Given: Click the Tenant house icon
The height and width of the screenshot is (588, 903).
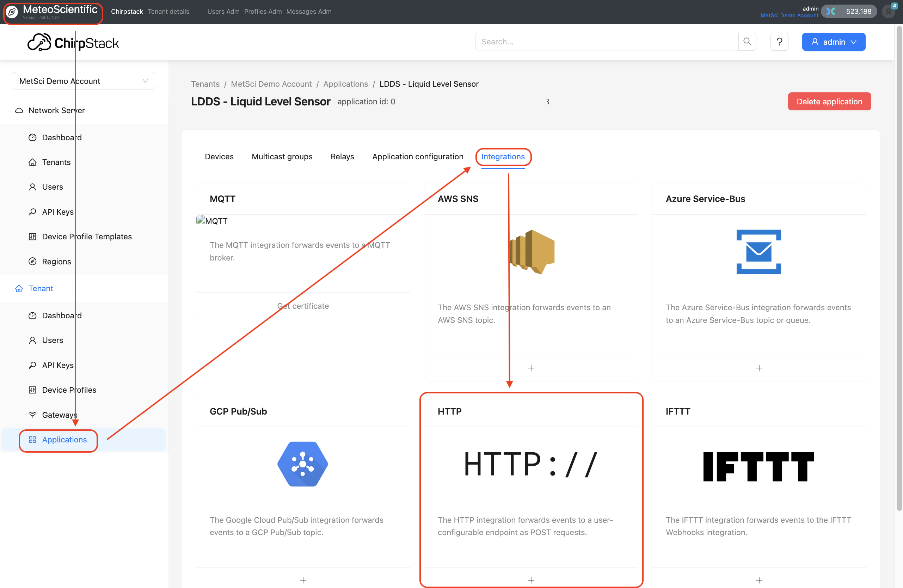Looking at the screenshot, I should tap(19, 289).
